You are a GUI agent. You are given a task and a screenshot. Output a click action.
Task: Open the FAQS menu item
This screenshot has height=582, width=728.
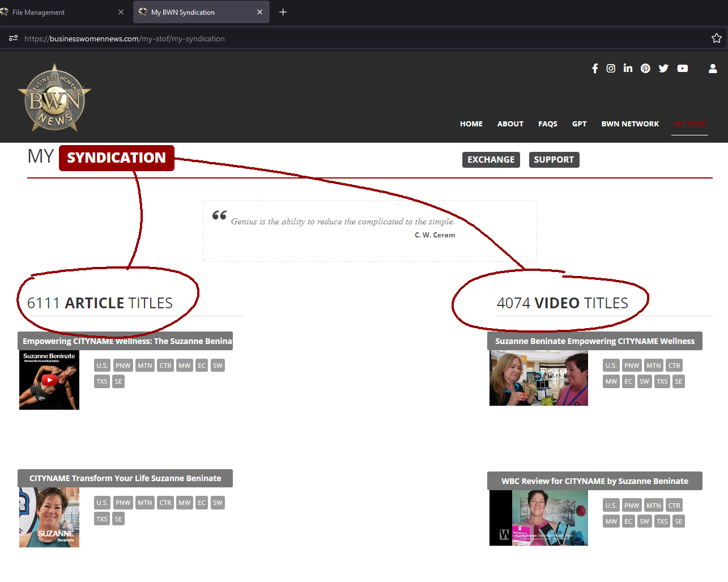[548, 124]
